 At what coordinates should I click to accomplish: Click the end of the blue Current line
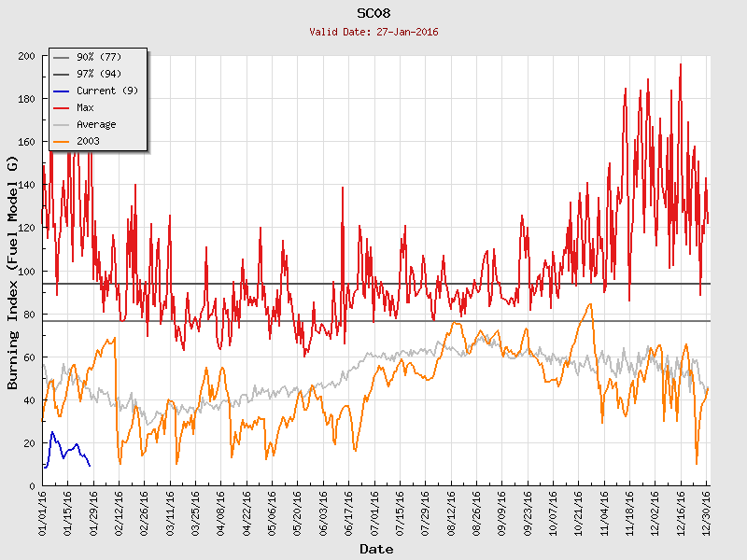point(90,465)
